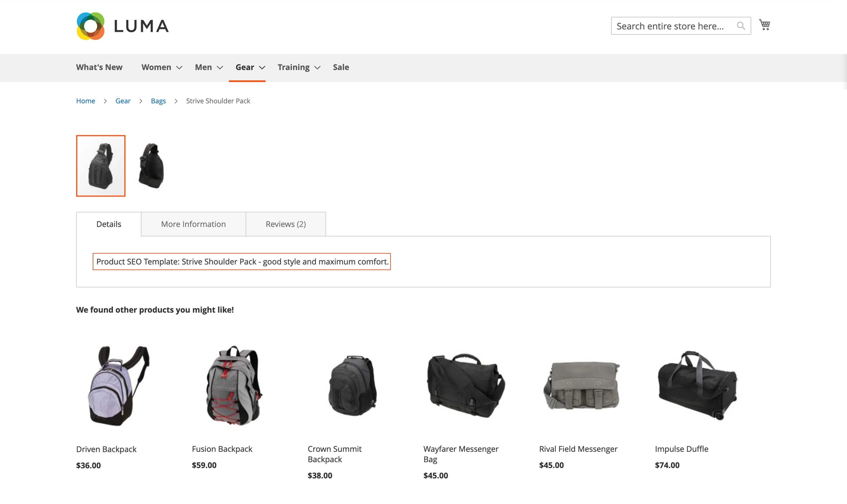The image size is (847, 504).
Task: Switch to the More Information tab
Action: click(193, 224)
